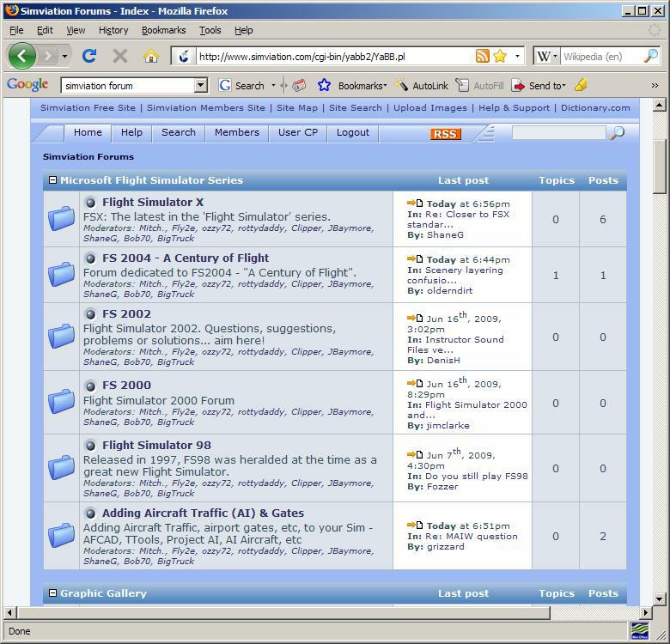This screenshot has height=644, width=670.
Task: Click the news/tag icon on the Google toolbar
Action: coord(299,85)
